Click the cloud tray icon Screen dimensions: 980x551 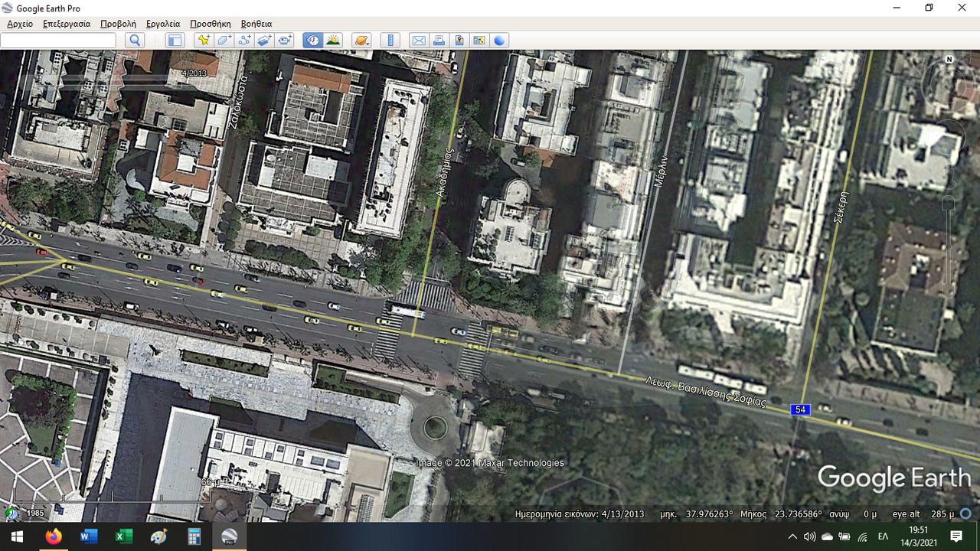pos(827,536)
